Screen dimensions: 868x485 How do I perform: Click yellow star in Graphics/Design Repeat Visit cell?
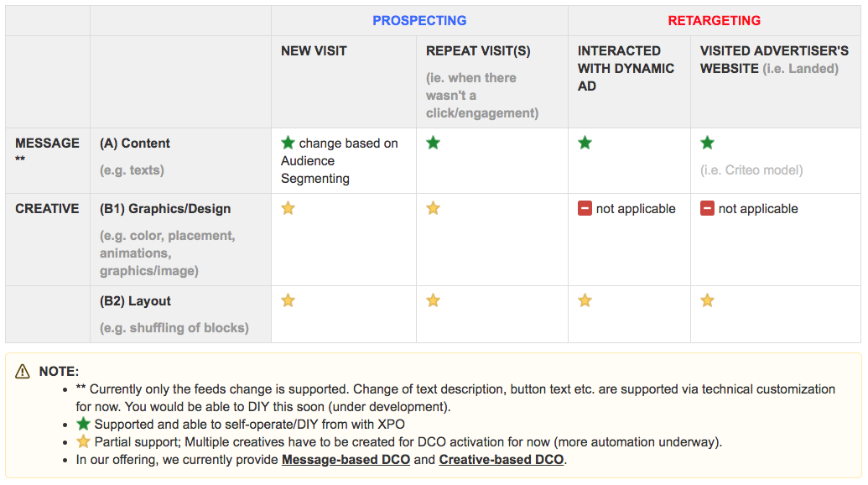433,208
